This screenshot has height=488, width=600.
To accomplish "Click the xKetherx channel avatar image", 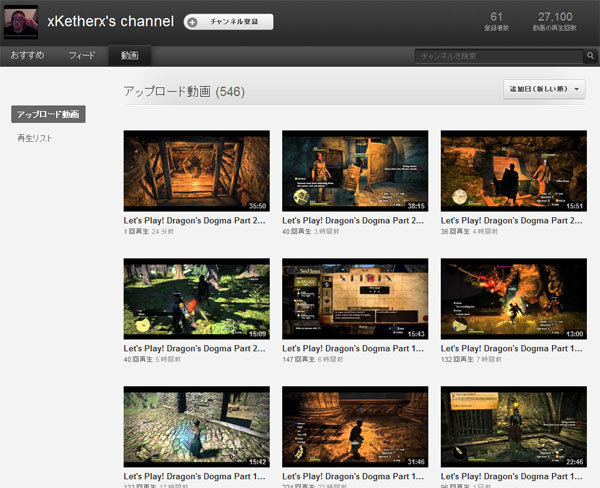I will pos(21,22).
